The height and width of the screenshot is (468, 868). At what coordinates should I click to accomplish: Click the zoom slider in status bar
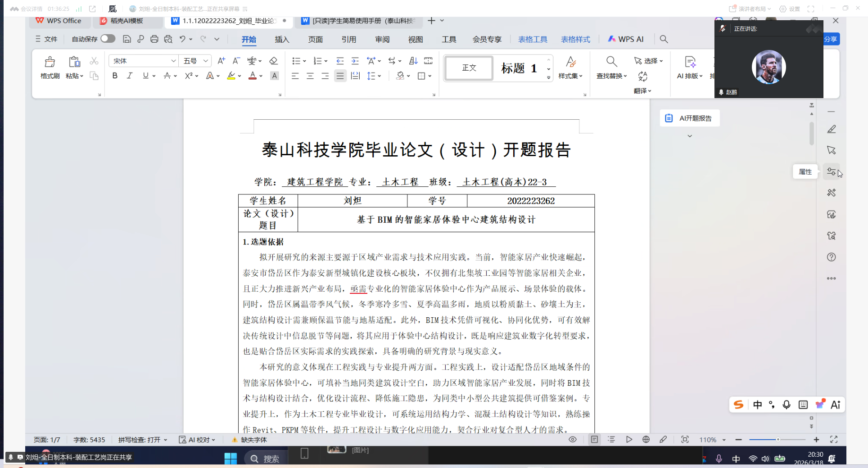[x=777, y=440]
